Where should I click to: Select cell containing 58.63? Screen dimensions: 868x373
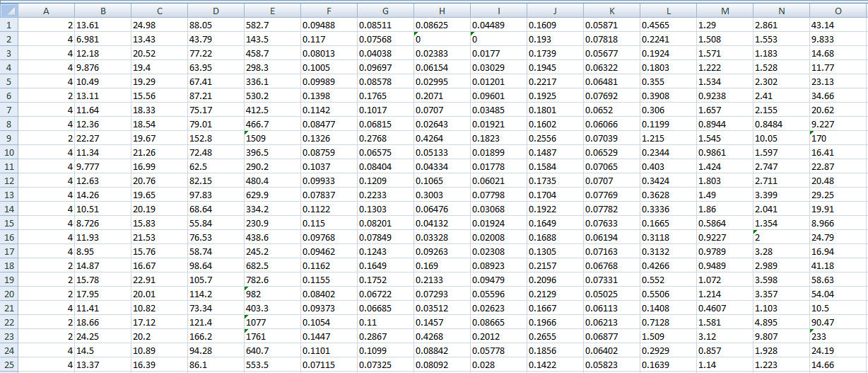coord(838,280)
